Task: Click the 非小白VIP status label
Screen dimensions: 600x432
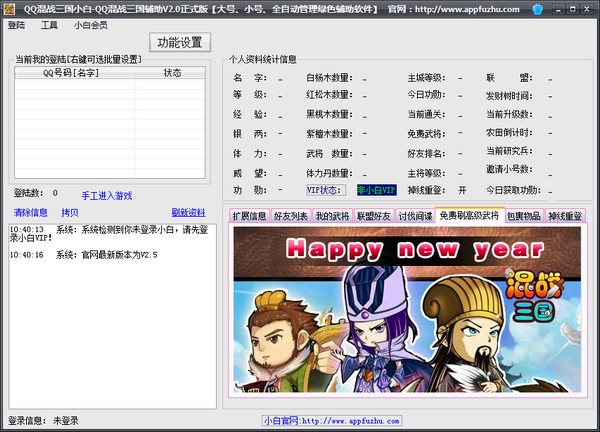Action: tap(377, 190)
